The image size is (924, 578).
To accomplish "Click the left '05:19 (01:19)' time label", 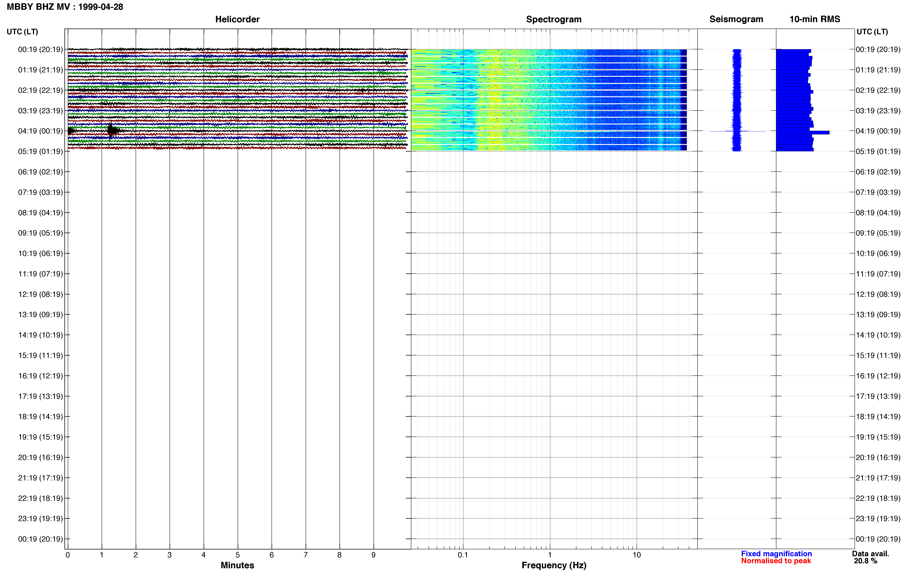I will (x=41, y=151).
